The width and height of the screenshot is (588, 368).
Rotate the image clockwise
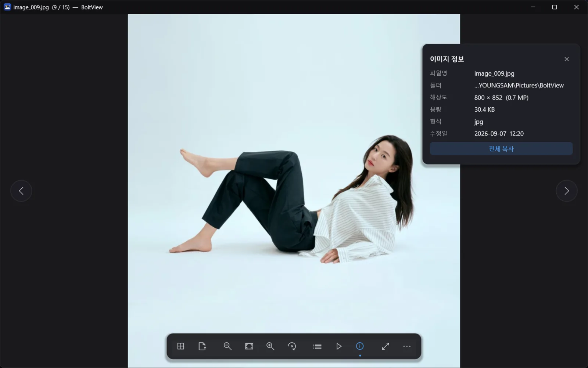click(x=292, y=346)
